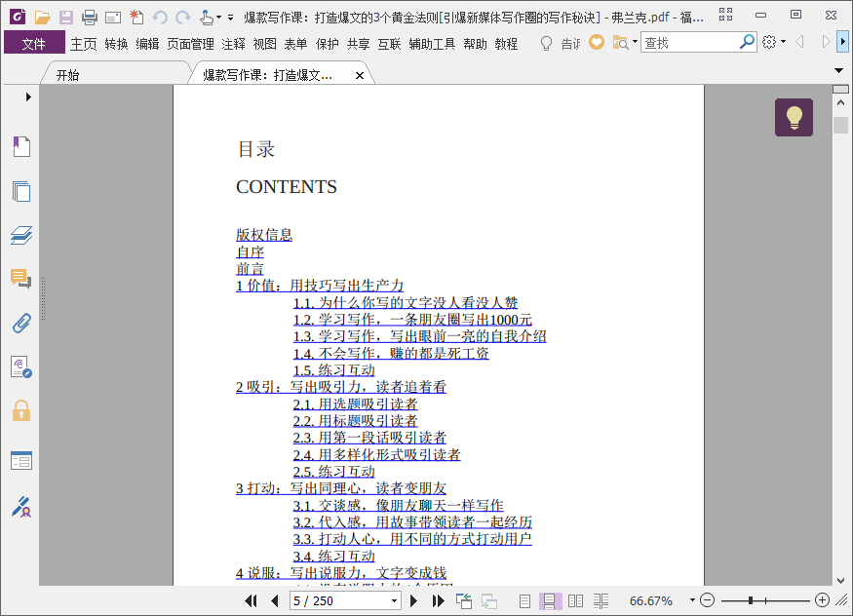Screen dimensions: 853x616
Task: Expand the tab list dropdown arrow
Action: pyautogui.click(x=838, y=71)
